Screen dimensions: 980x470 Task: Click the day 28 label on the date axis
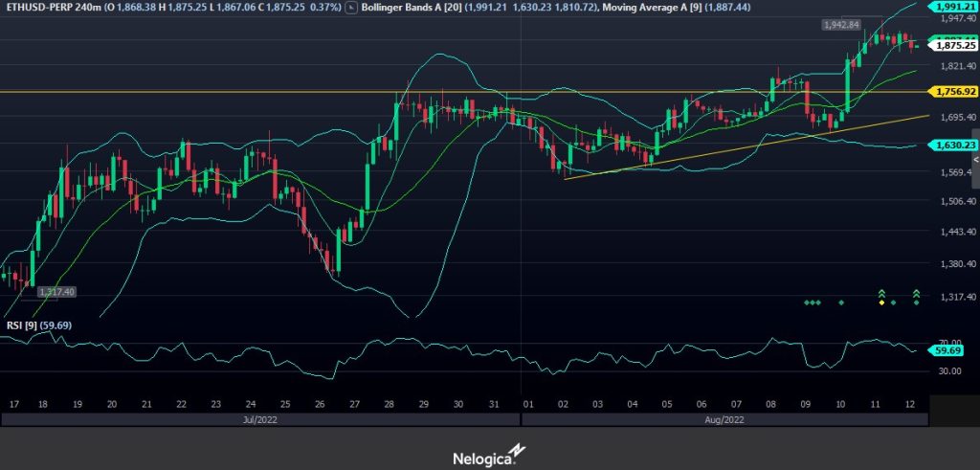pos(389,404)
